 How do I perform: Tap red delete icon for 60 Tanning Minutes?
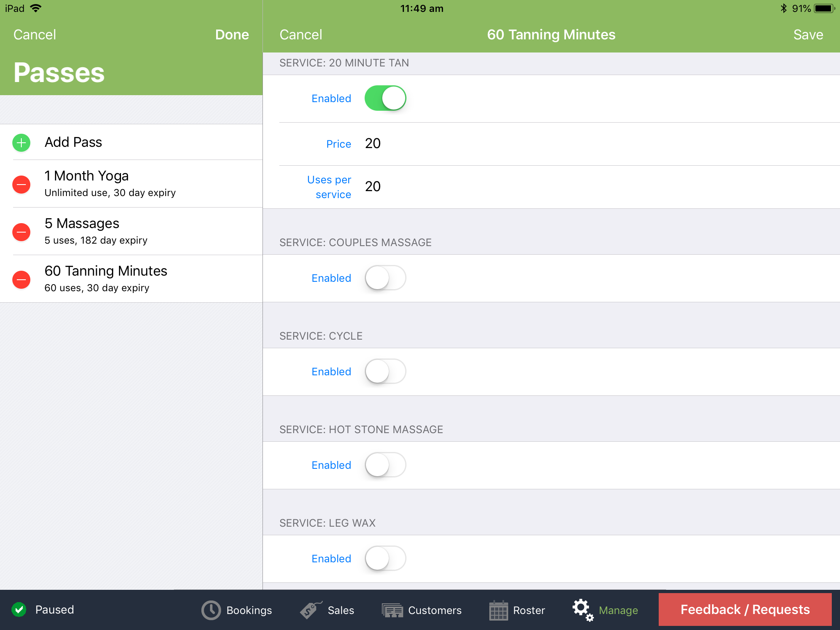click(x=21, y=280)
